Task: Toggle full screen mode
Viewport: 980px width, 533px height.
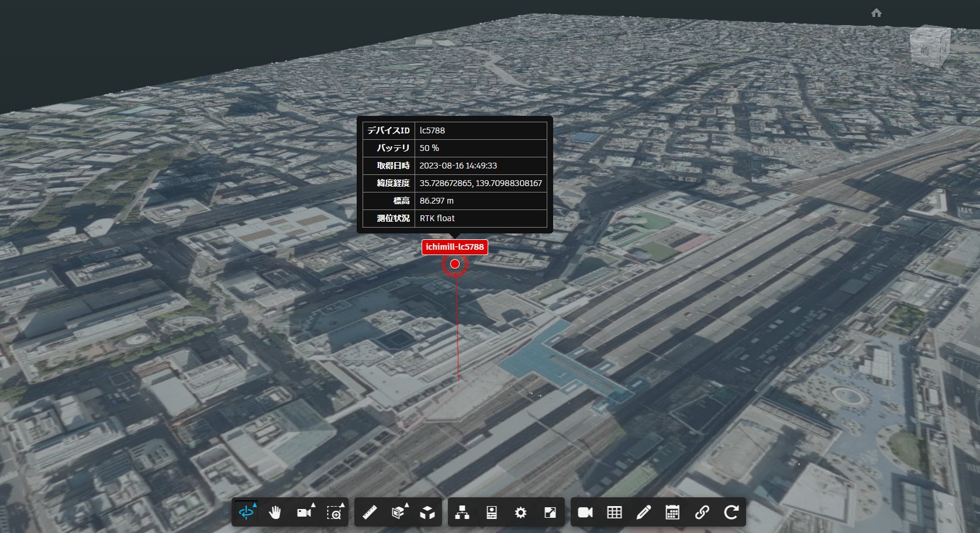Action: coord(550,513)
